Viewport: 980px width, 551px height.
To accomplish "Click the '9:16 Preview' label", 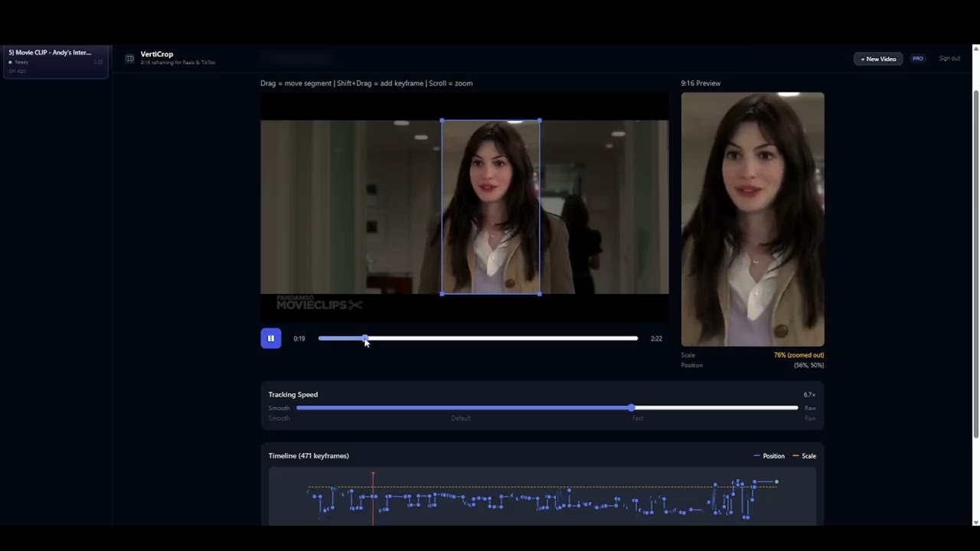I will pos(701,83).
